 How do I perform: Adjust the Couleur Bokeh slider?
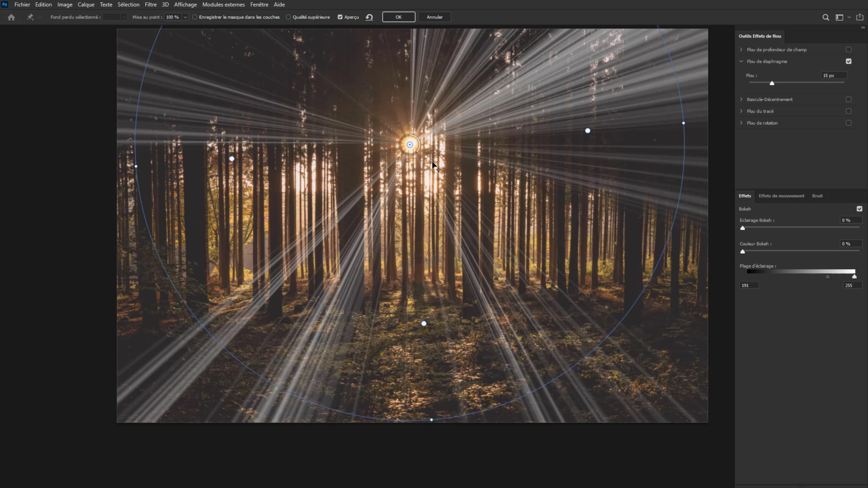743,251
